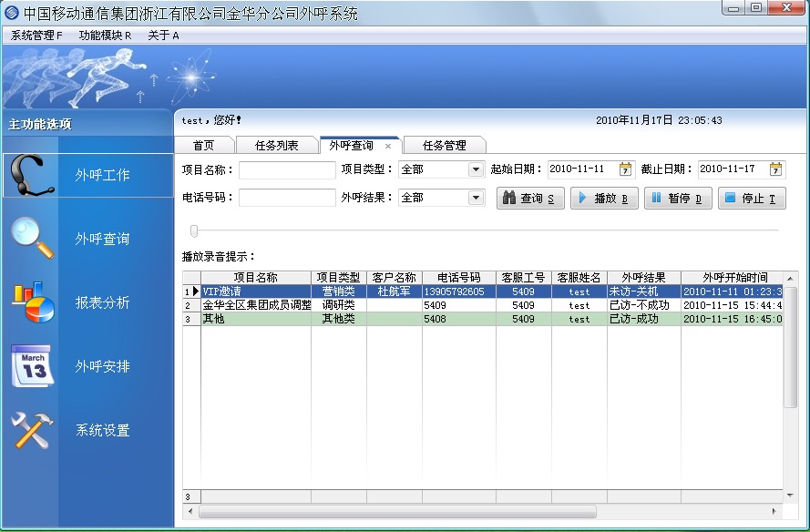Viewport: 810px width, 532px height.
Task: Click the 未访-关机 result cell
Action: pyautogui.click(x=643, y=292)
